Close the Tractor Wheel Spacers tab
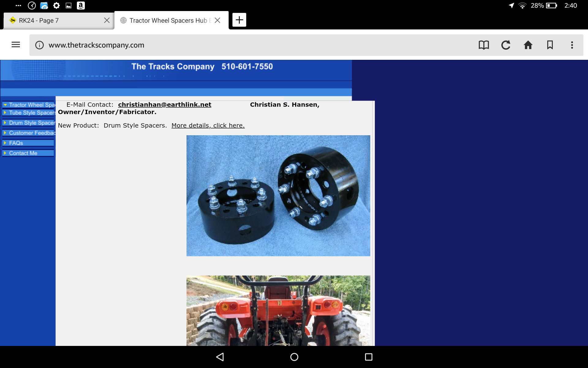 (x=217, y=20)
